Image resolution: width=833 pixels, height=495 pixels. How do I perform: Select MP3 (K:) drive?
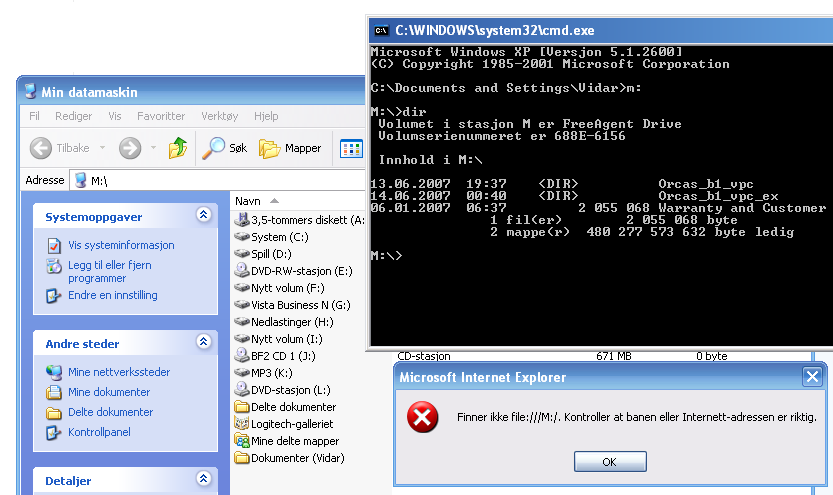click(x=264, y=373)
